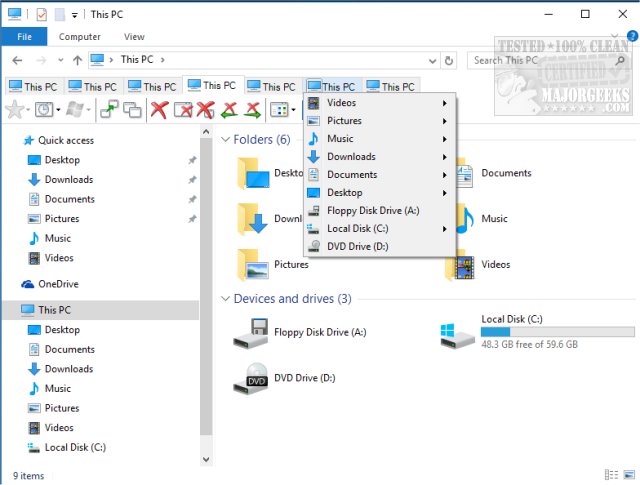
Task: Click the blue Help question mark icon
Action: coord(632,36)
